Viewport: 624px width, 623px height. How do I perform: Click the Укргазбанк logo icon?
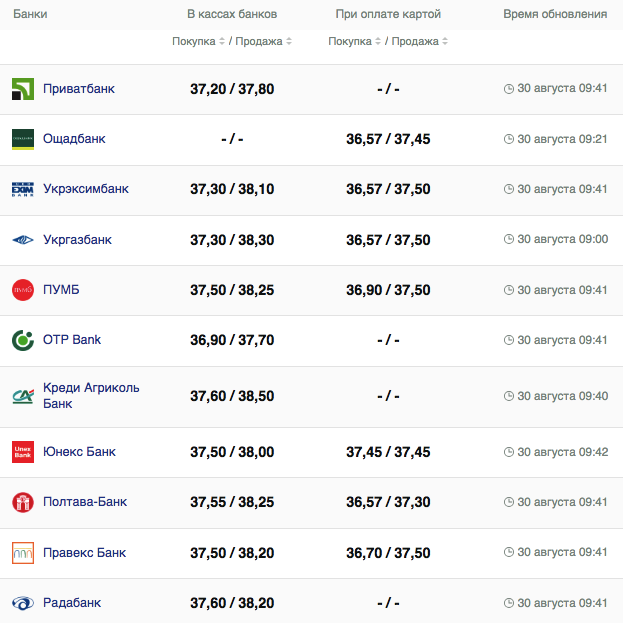(23, 240)
